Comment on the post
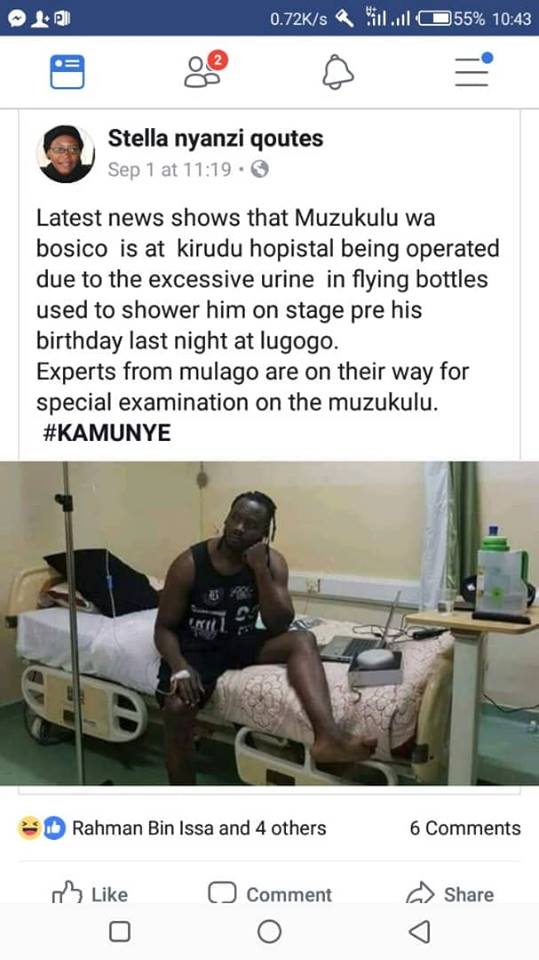Screen dimensions: 539x960 pyautogui.click(x=270, y=894)
